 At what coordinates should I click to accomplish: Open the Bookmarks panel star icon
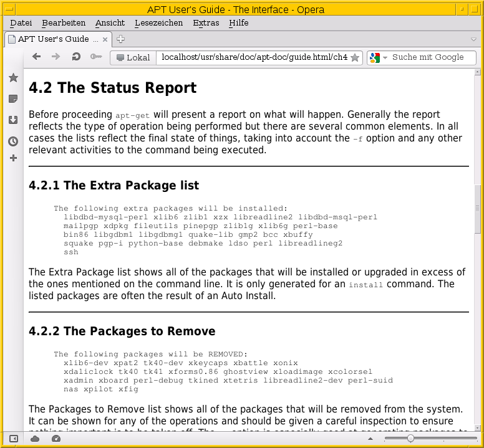coord(13,78)
